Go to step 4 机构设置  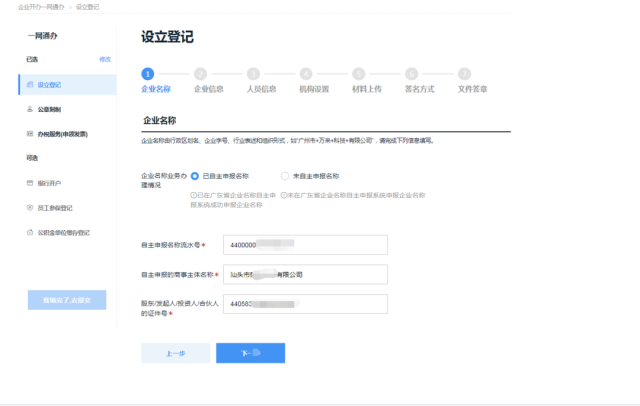pos(306,74)
